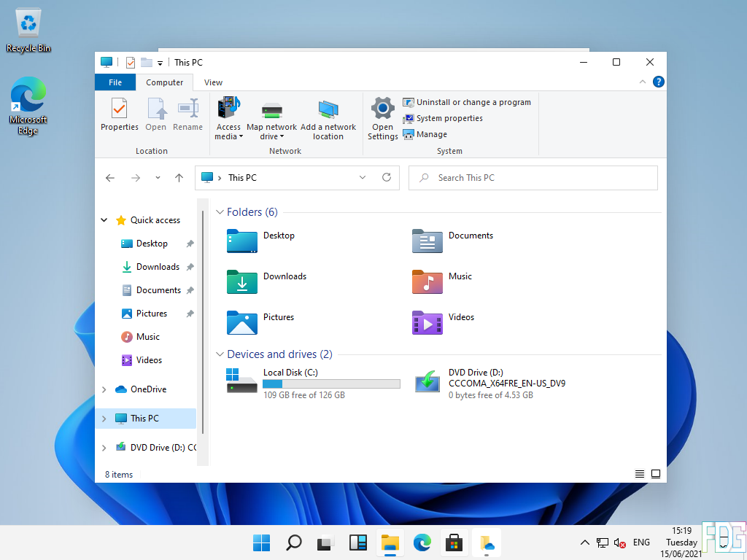Select the Computer ribbon tab
Image resolution: width=747 pixels, height=560 pixels.
(164, 82)
